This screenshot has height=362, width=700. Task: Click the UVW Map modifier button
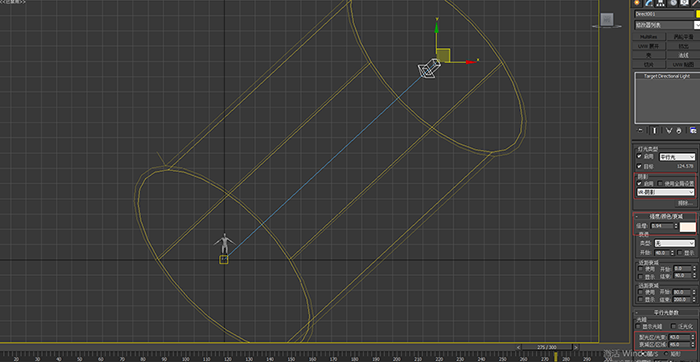683,64
